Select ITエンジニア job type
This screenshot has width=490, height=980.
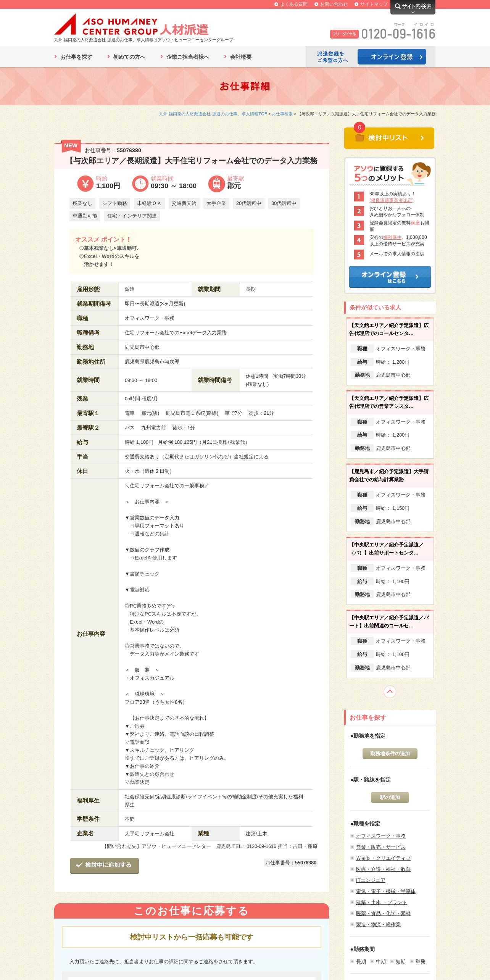(370, 880)
